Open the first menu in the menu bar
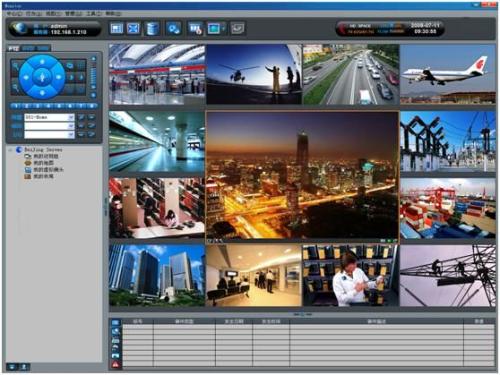The height and width of the screenshot is (375, 500). (14, 14)
